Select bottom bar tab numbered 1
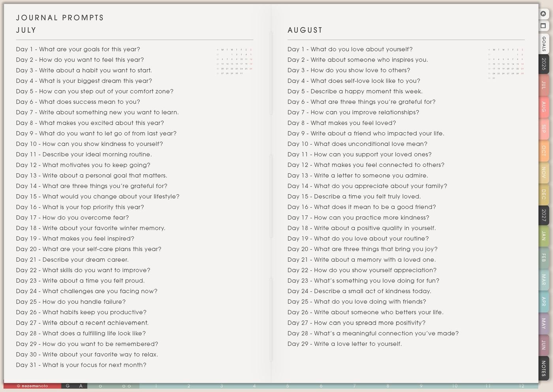 pyautogui.click(x=156, y=386)
